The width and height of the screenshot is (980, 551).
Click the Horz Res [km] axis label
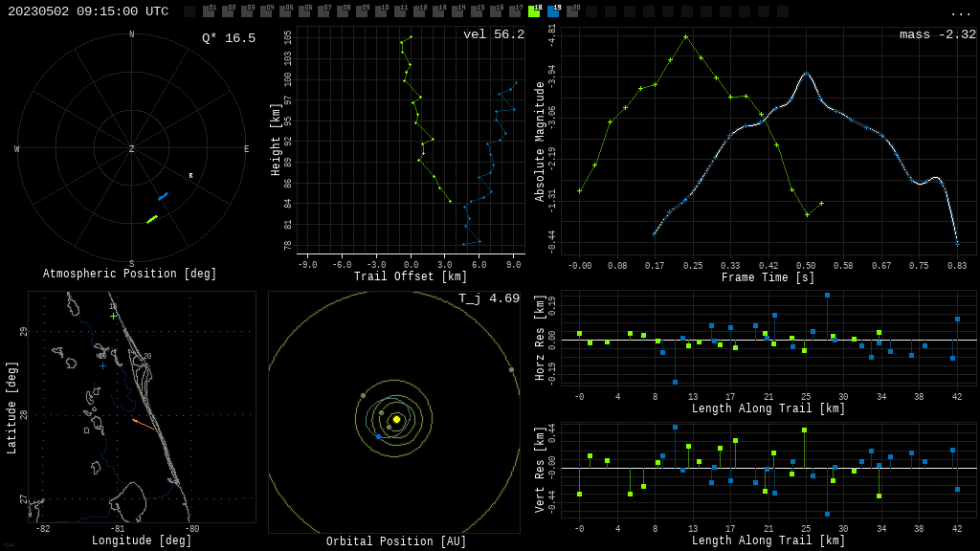tap(540, 338)
